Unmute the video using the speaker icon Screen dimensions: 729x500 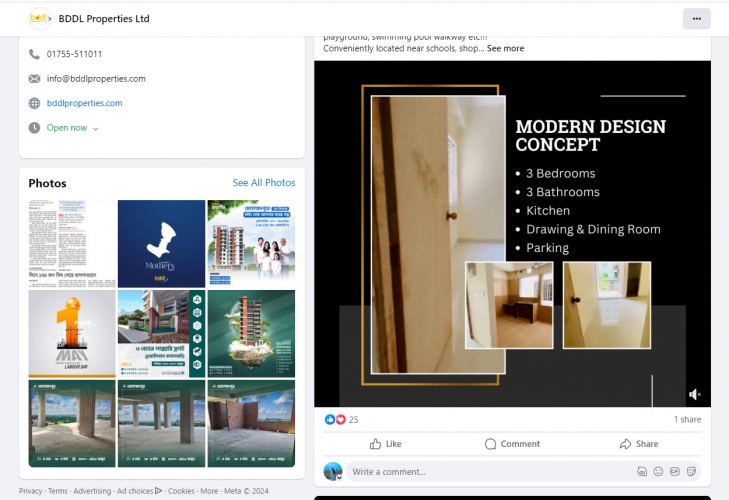pos(694,394)
